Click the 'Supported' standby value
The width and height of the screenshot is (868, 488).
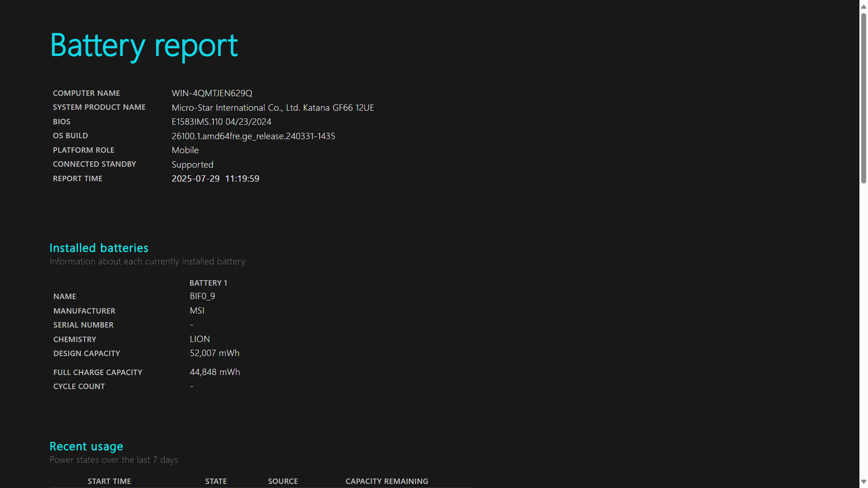pyautogui.click(x=193, y=165)
